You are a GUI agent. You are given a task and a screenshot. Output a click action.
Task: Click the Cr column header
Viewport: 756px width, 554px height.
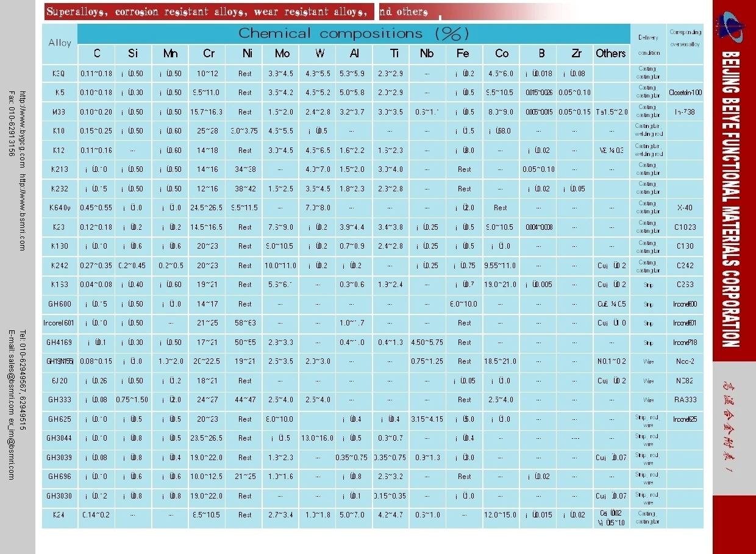coord(207,54)
